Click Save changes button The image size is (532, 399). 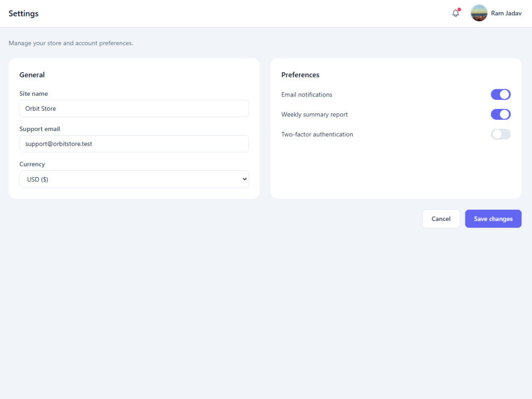click(x=493, y=219)
